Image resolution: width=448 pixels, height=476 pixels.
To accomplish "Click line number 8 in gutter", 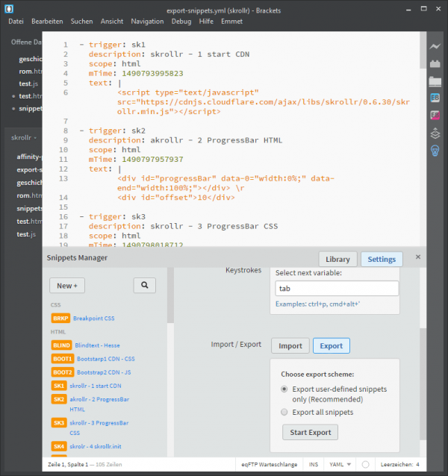I will point(66,131).
